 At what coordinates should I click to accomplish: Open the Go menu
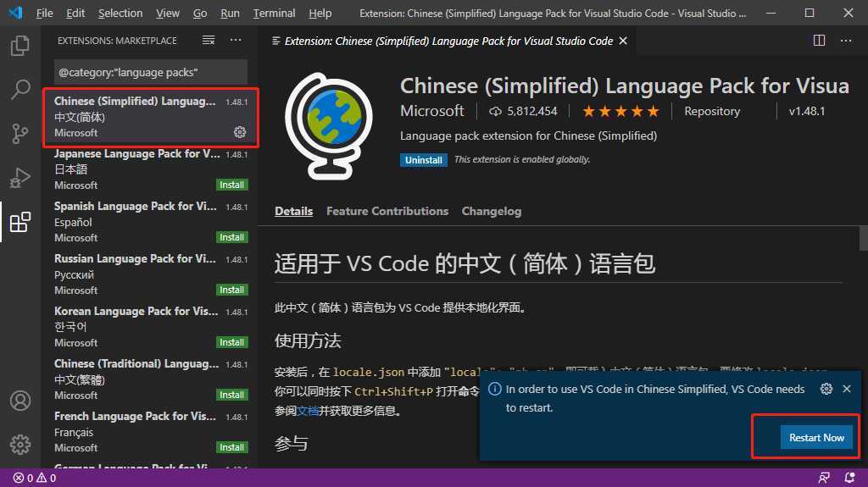[x=200, y=13]
